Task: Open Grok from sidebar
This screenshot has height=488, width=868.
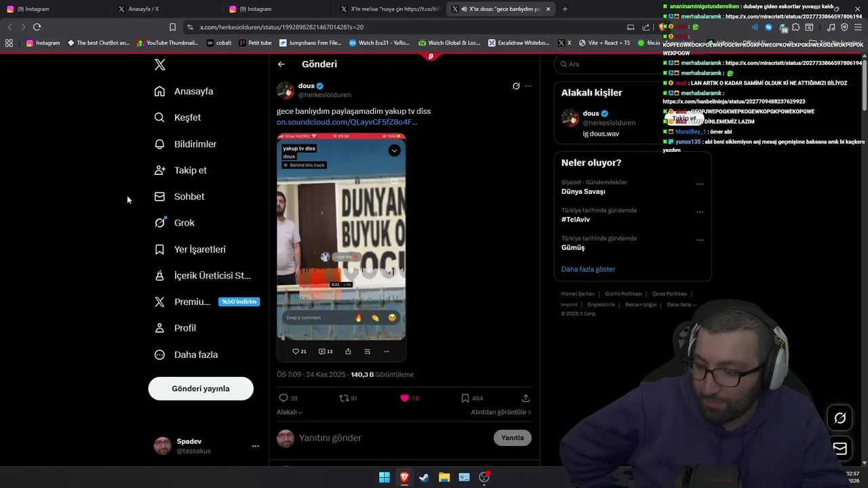Action: click(x=174, y=222)
